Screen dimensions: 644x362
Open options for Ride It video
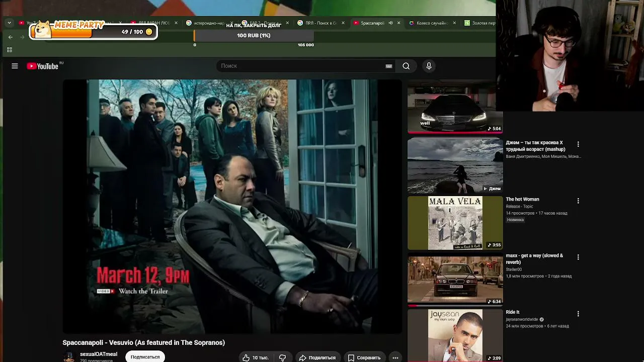click(578, 314)
